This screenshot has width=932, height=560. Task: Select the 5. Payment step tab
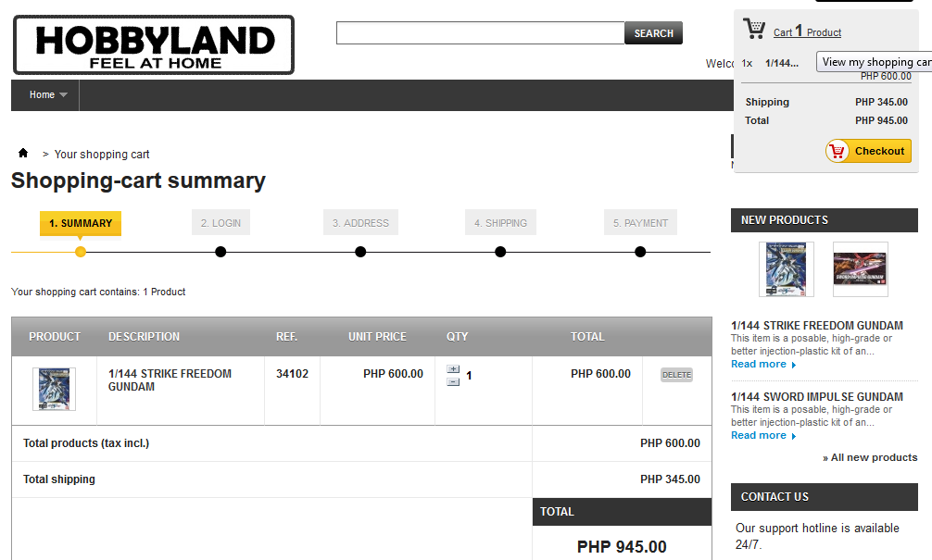640,223
